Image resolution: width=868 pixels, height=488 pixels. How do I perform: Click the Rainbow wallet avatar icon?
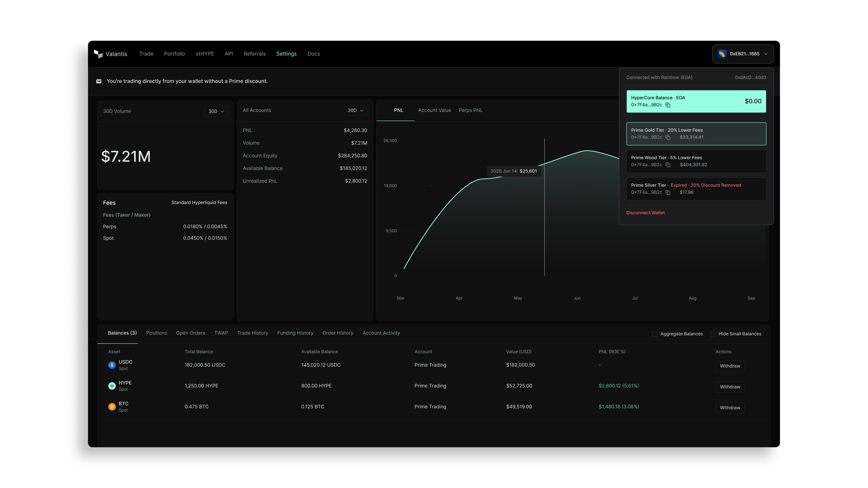(x=722, y=54)
